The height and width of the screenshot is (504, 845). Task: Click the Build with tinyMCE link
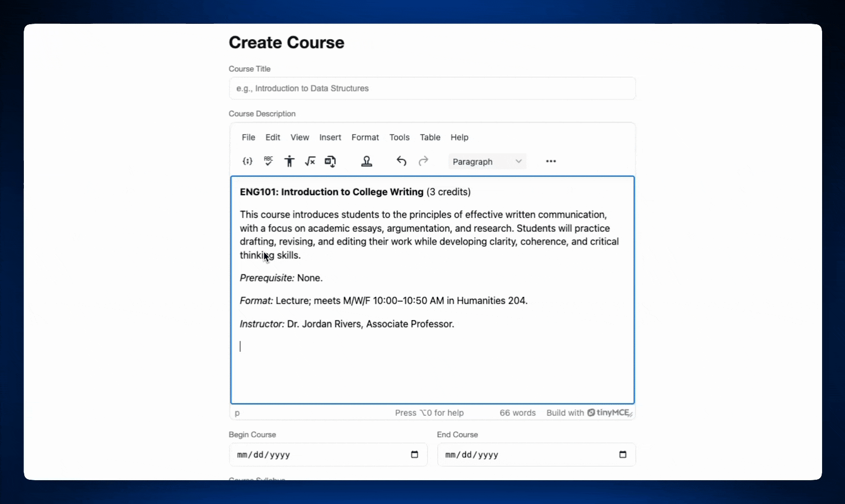pyautogui.click(x=588, y=413)
